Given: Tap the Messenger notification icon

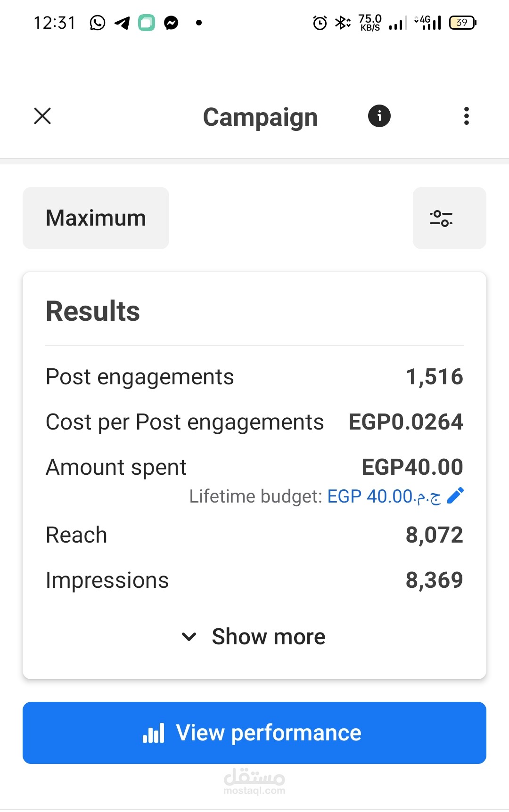Looking at the screenshot, I should 171,23.
